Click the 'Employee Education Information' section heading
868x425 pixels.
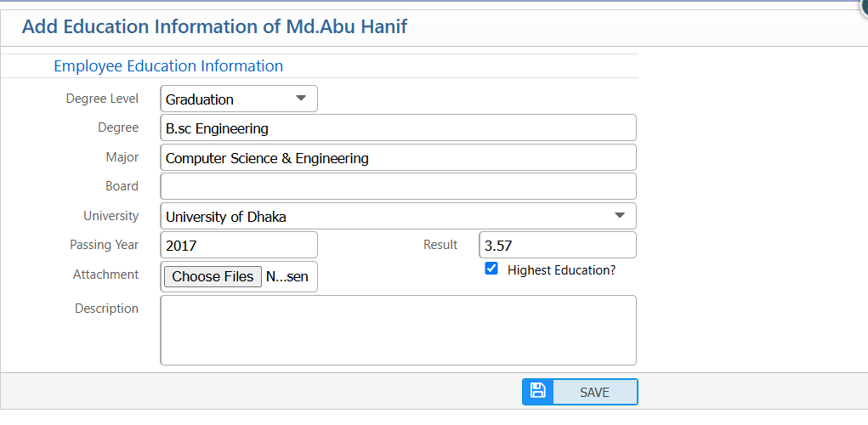168,65
